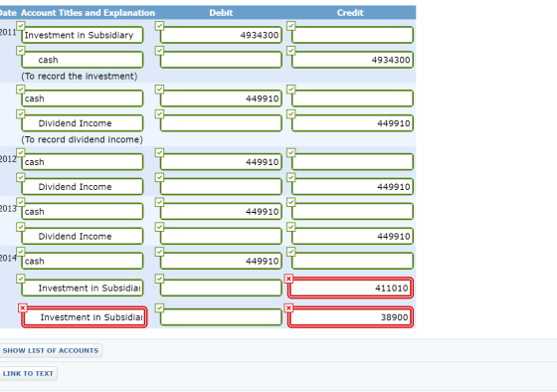Screen dimensions: 557x392
Task: Click the 'Debit' column header
Action: 221,13
